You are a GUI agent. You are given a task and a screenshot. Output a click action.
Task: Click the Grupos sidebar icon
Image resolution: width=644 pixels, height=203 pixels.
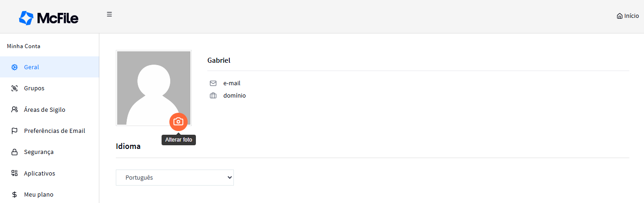coord(14,88)
